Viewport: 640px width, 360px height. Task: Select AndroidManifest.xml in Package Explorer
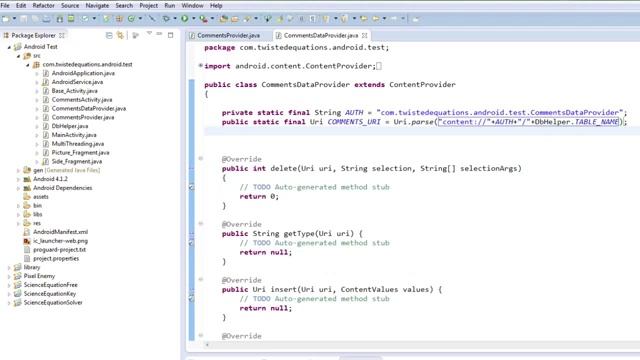60,232
